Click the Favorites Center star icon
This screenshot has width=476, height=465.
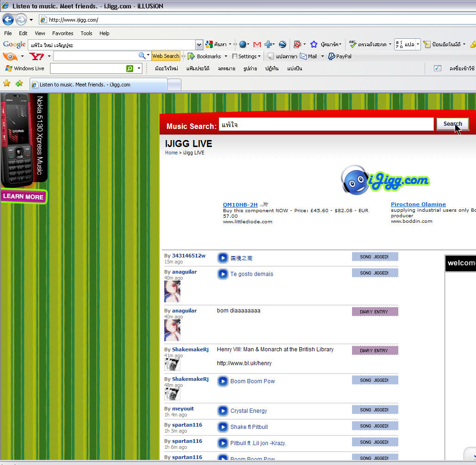point(6,83)
